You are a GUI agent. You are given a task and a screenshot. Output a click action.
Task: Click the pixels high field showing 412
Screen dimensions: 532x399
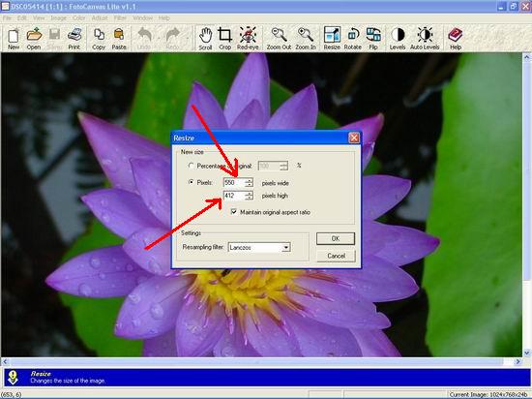click(x=234, y=196)
